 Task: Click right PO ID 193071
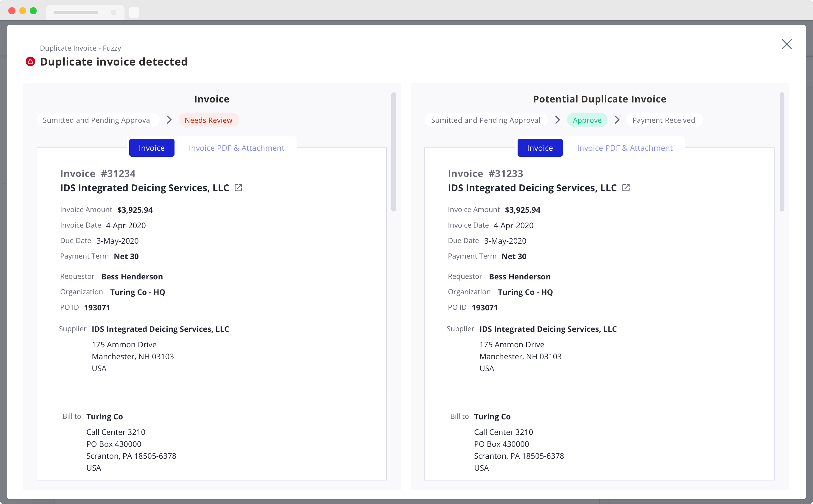coord(485,308)
